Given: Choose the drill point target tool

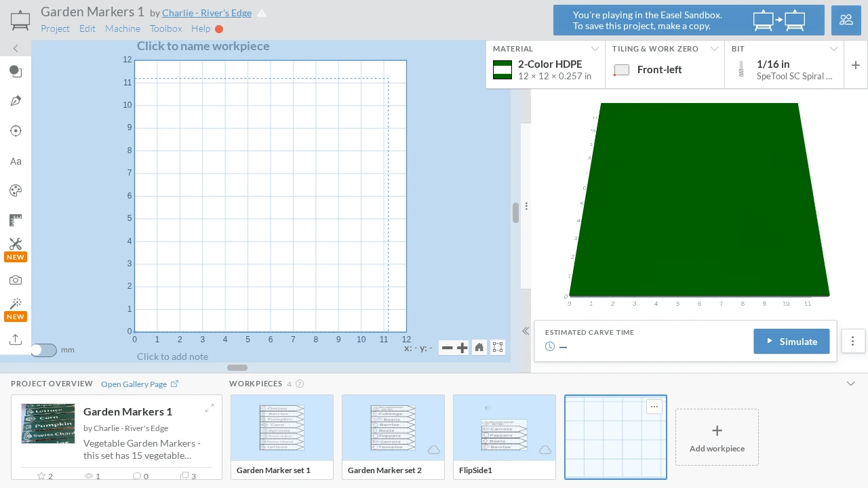Looking at the screenshot, I should [x=16, y=131].
